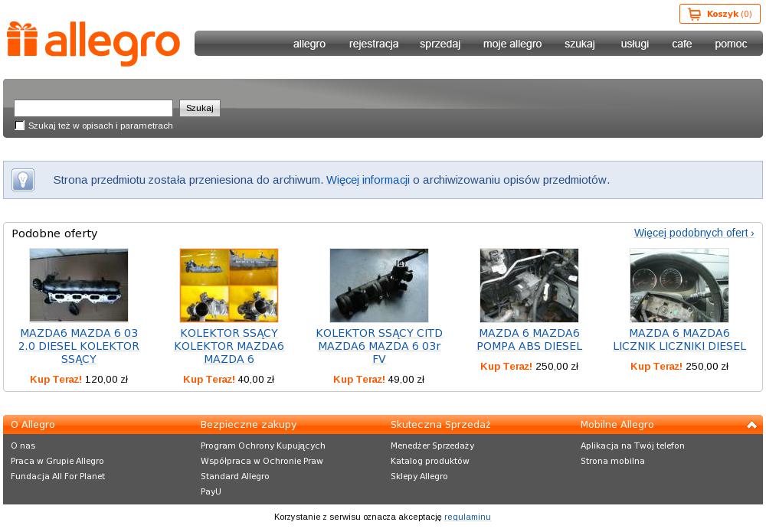This screenshot has width=766, height=532.
Task: Open the rejestracja menu item
Action: point(374,44)
